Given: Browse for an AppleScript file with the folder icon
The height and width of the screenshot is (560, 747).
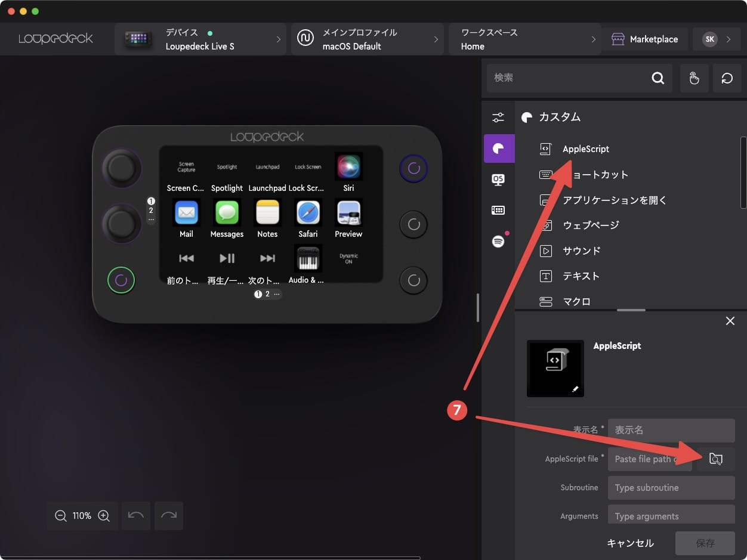Looking at the screenshot, I should tap(715, 459).
